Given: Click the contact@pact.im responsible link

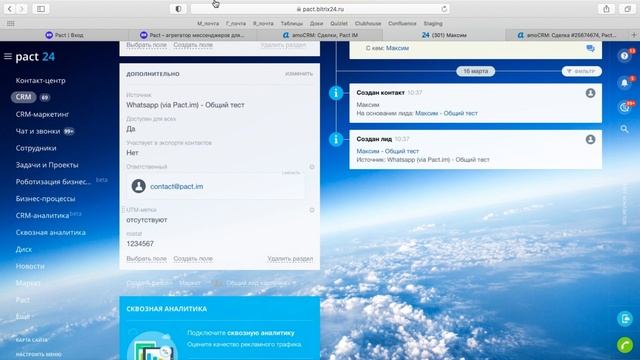Looking at the screenshot, I should (x=176, y=187).
